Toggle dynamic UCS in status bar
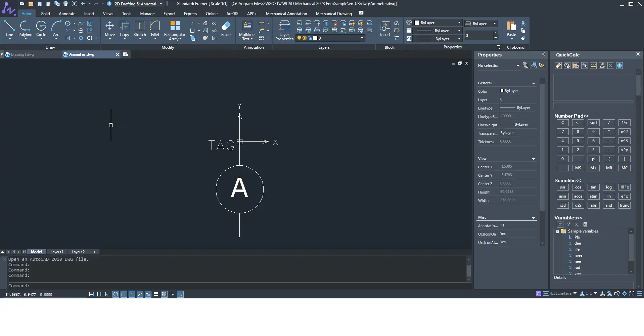This screenshot has width=644, height=336. coord(140,294)
